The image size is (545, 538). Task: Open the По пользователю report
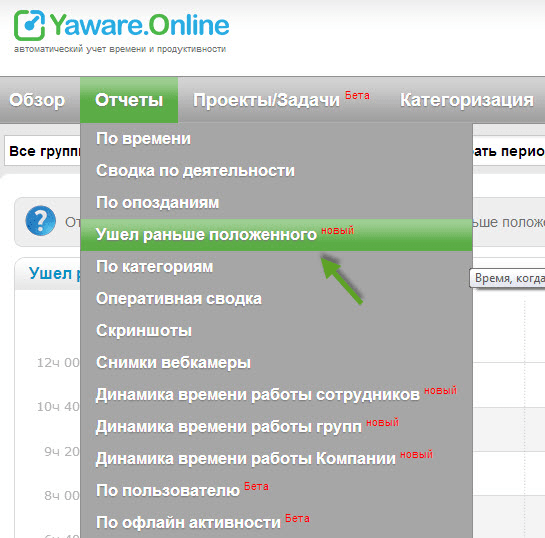tap(276, 490)
